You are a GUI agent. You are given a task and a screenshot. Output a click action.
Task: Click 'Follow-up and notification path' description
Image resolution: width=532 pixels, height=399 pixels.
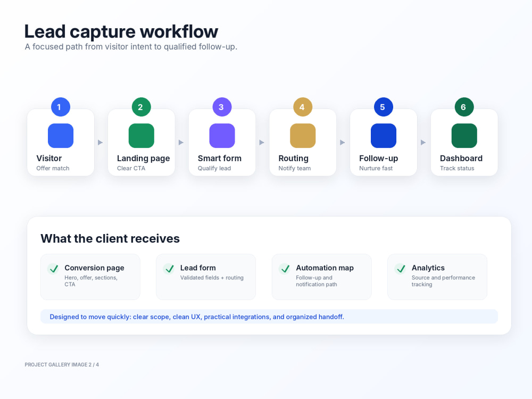[317, 281]
